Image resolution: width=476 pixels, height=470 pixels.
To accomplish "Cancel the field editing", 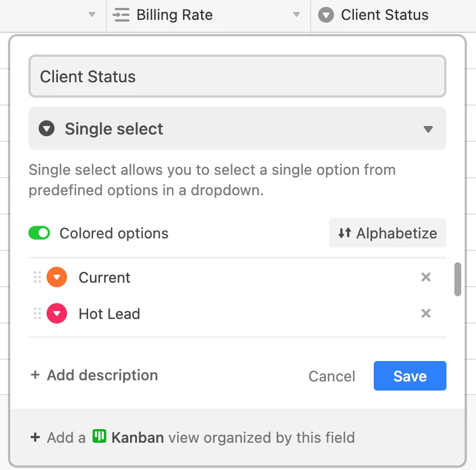I will (332, 376).
